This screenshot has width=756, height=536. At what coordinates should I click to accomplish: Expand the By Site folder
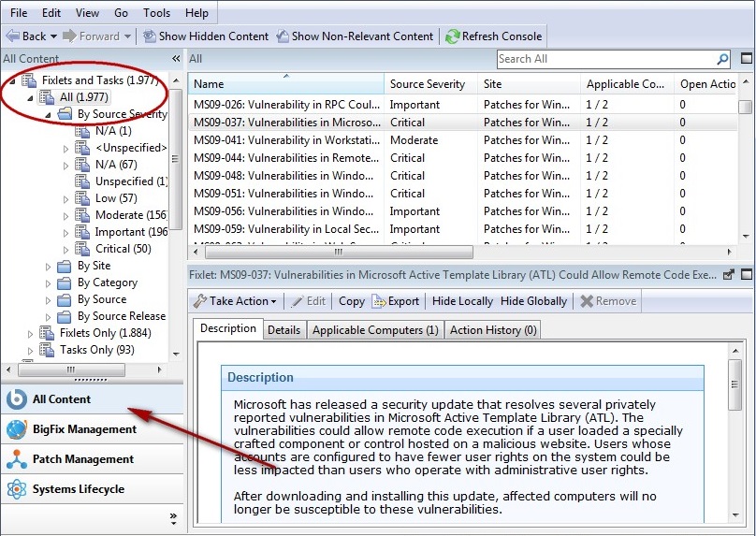[49, 266]
